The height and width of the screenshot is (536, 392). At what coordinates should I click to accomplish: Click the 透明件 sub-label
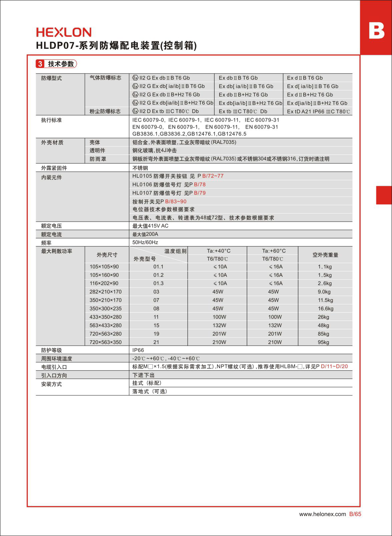[x=97, y=151]
